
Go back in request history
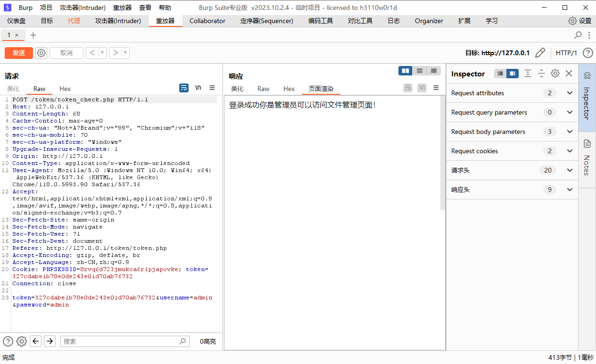click(x=91, y=53)
